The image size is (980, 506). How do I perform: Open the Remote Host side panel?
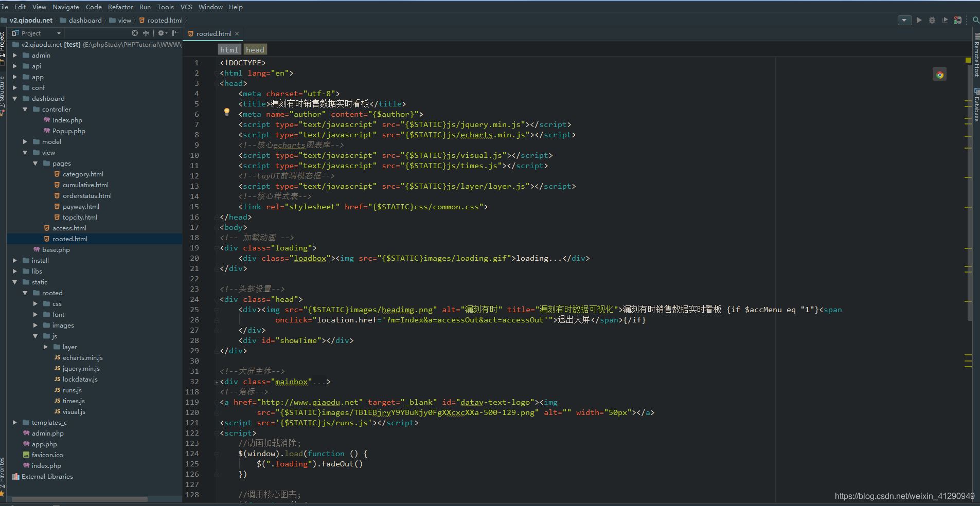[976, 56]
